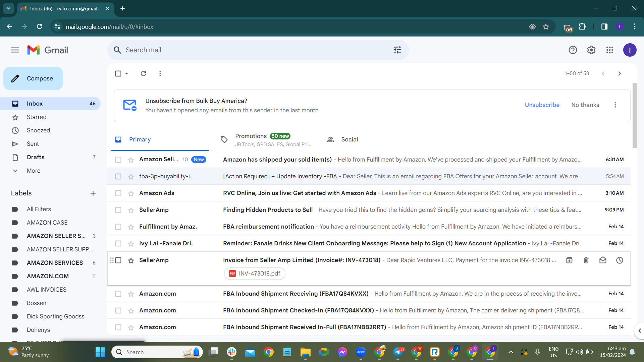Viewport: 644px width, 362px height.
Task: Open the browser tab search dropdown
Action: [x=8, y=8]
